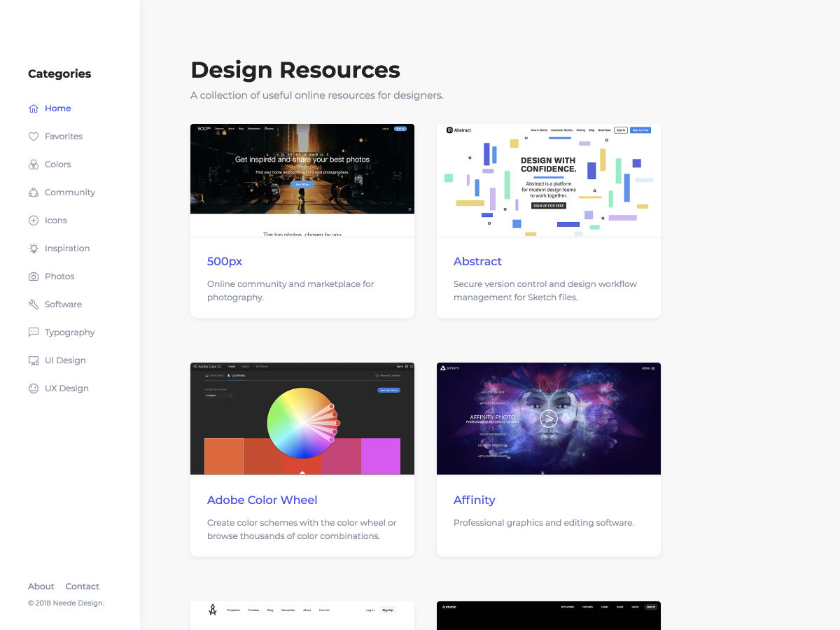
Task: Click the 'Categories' sidebar heading
Action: click(59, 73)
